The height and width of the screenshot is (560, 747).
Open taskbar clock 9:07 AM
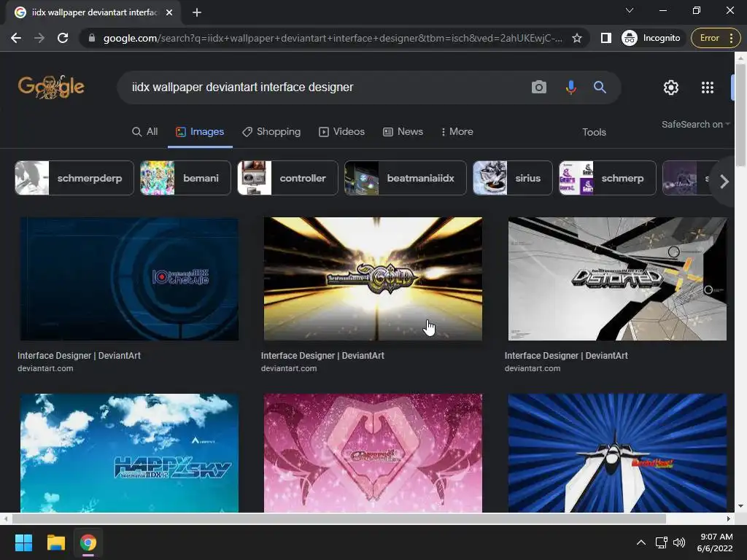point(715,542)
